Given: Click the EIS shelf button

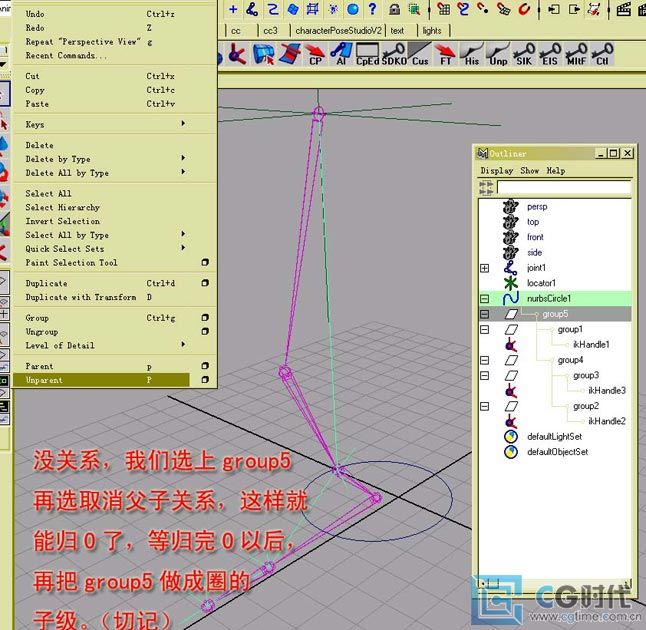Looking at the screenshot, I should pos(550,54).
